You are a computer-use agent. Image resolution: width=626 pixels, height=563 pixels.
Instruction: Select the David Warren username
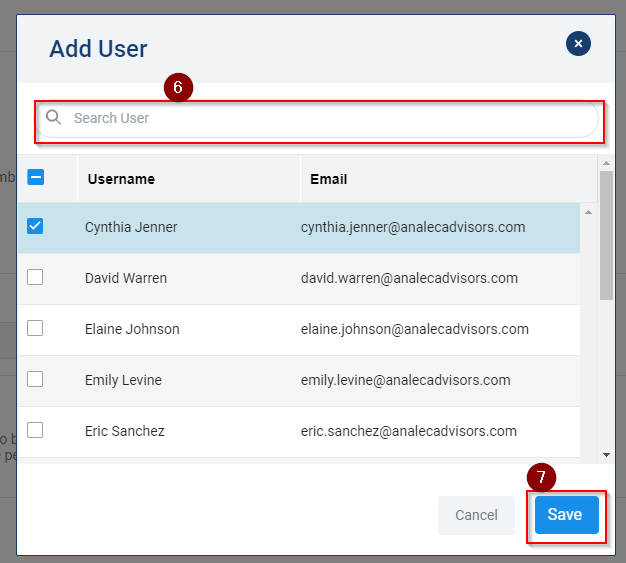tap(126, 278)
